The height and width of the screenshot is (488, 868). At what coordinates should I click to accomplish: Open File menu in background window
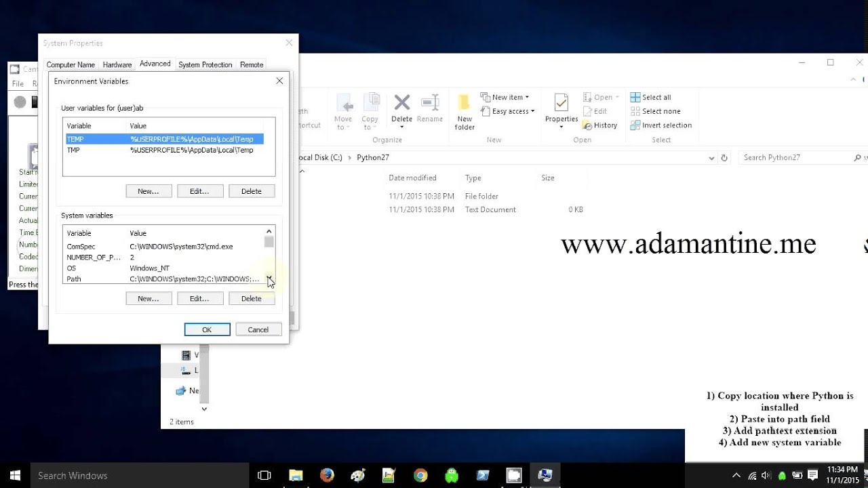pos(18,84)
